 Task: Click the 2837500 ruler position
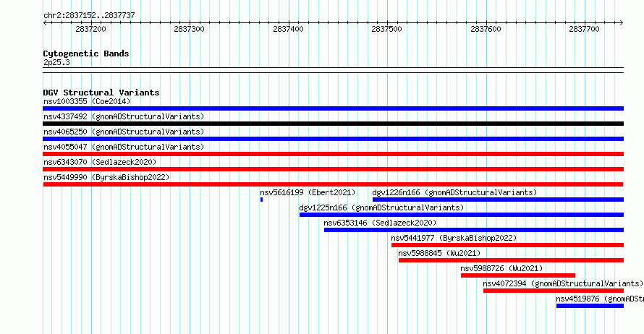click(386, 29)
